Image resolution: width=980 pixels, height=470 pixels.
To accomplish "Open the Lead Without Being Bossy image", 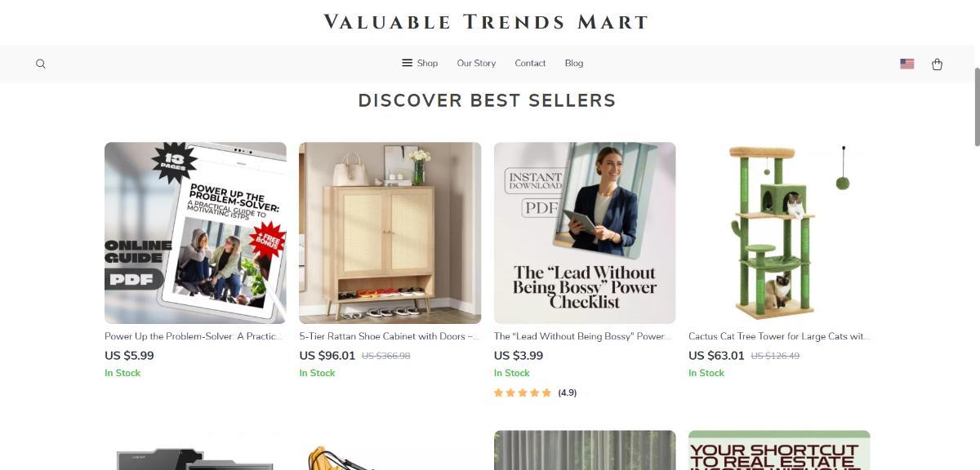I will [585, 233].
